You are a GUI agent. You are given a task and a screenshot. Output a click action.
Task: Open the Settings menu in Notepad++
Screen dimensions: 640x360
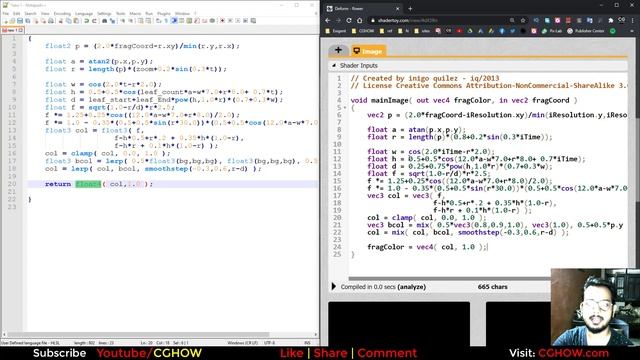pos(104,13)
